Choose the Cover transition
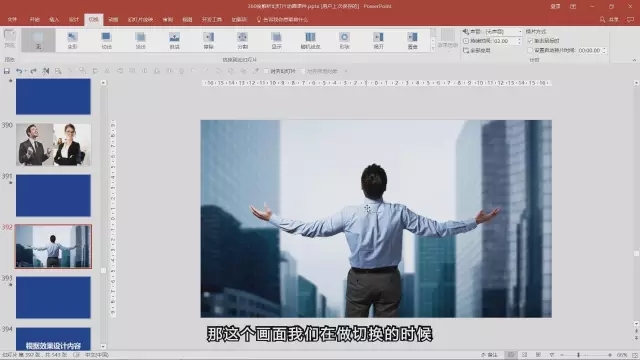This screenshot has width=640, height=360. click(412, 40)
